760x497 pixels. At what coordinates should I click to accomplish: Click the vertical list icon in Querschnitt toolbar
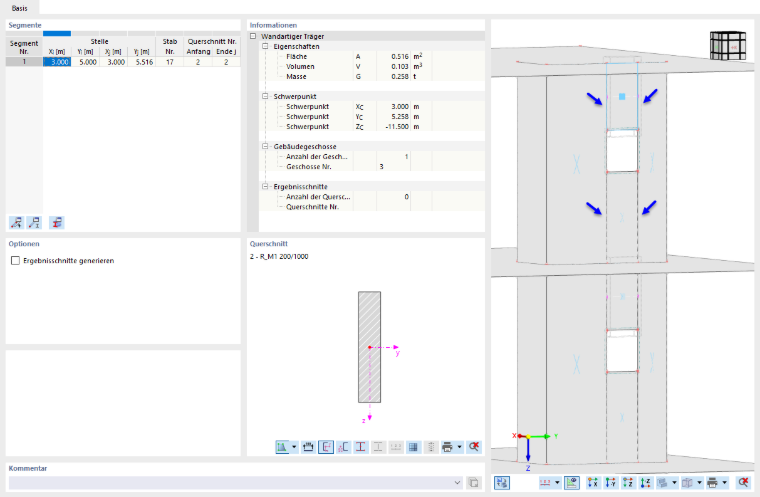(430, 447)
